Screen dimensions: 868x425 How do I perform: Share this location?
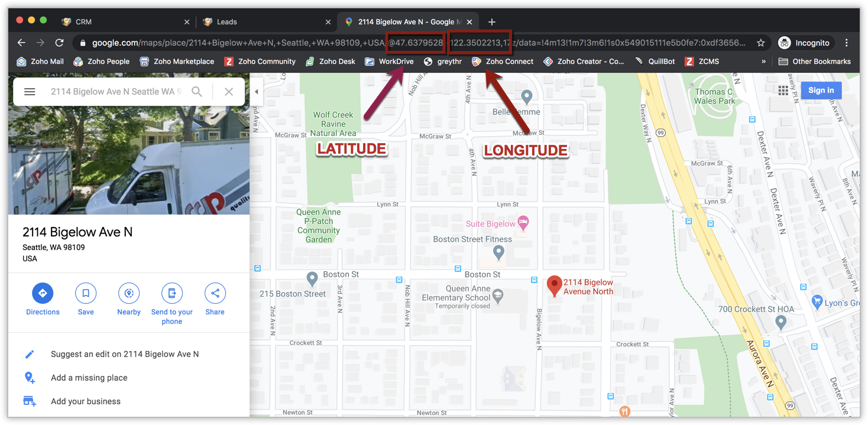215,293
